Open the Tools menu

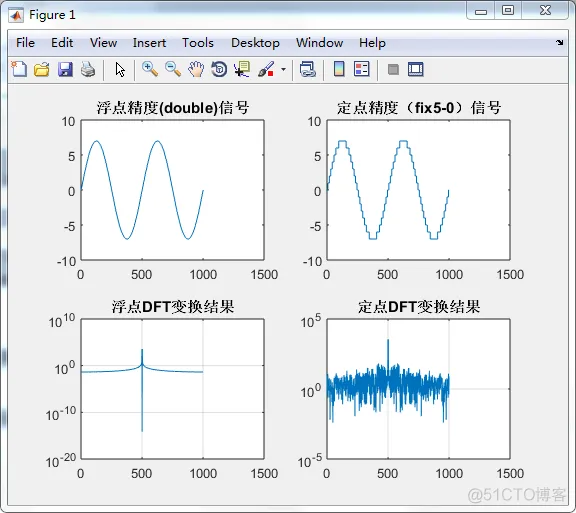point(198,43)
